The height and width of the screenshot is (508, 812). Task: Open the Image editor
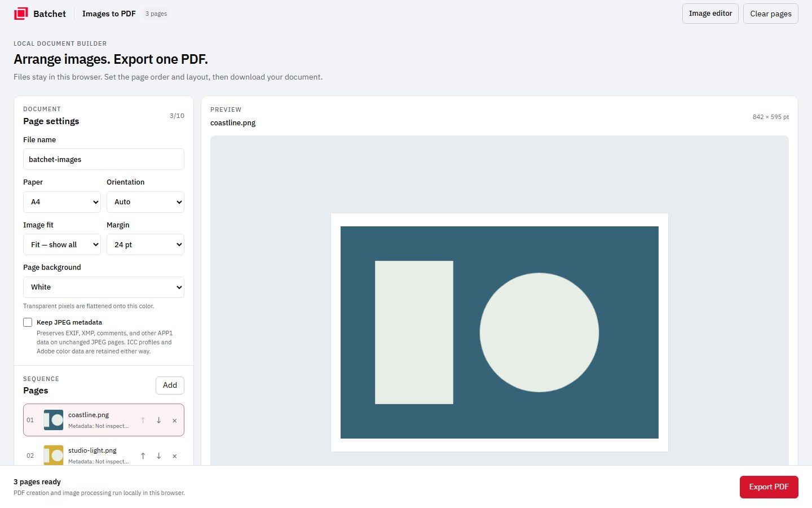coord(710,14)
